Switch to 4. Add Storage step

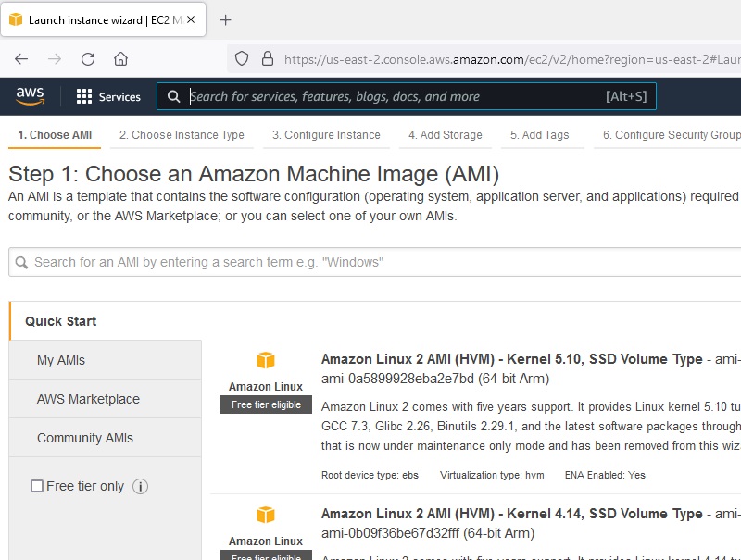[445, 135]
